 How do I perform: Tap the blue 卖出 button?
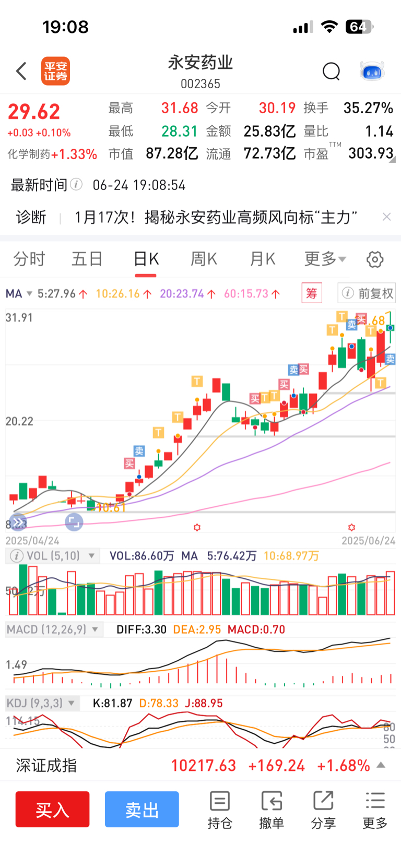142,810
